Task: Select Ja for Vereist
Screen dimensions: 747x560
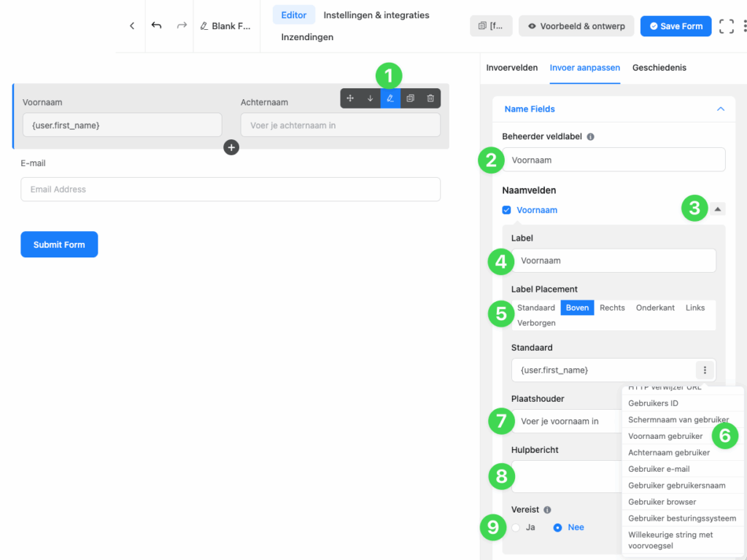Action: [x=516, y=527]
